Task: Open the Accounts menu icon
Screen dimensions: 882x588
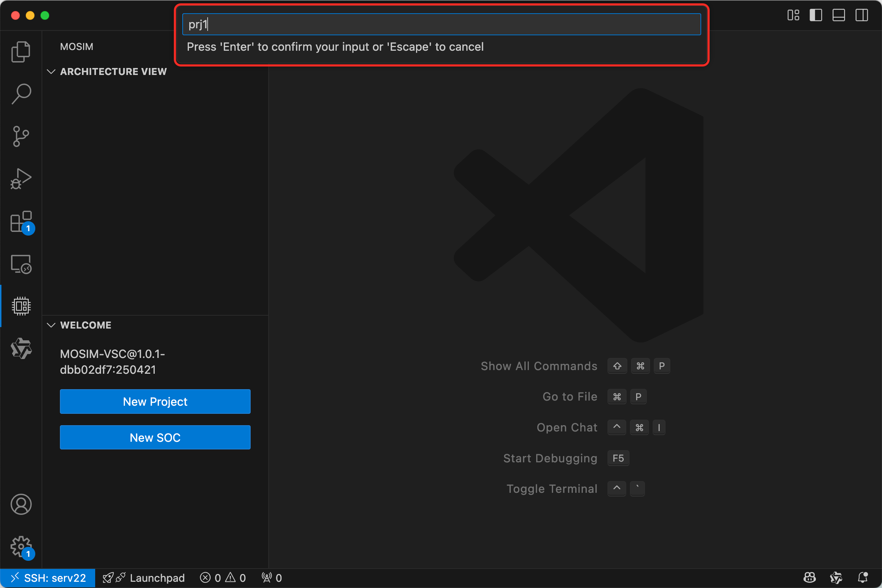Action: 21,504
